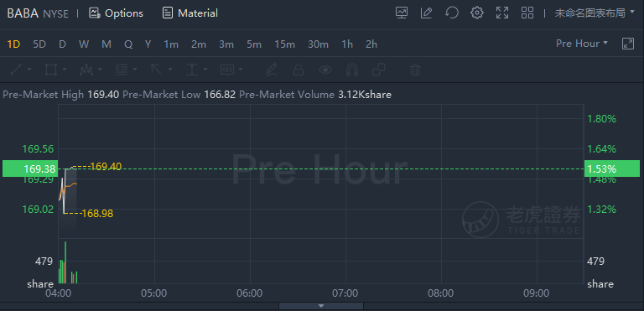The image size is (644, 311).
Task: Select the 15m interval tab
Action: [x=285, y=44]
